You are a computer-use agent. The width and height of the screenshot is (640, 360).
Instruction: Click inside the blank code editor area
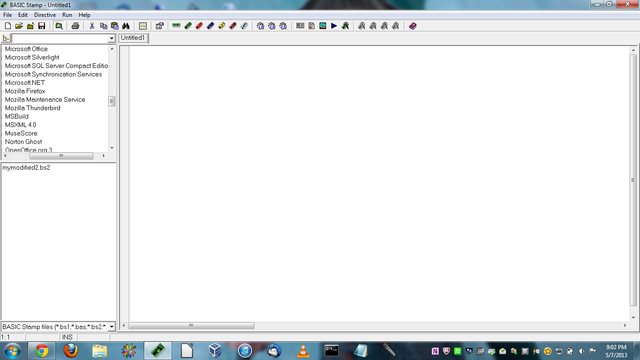tap(380, 184)
